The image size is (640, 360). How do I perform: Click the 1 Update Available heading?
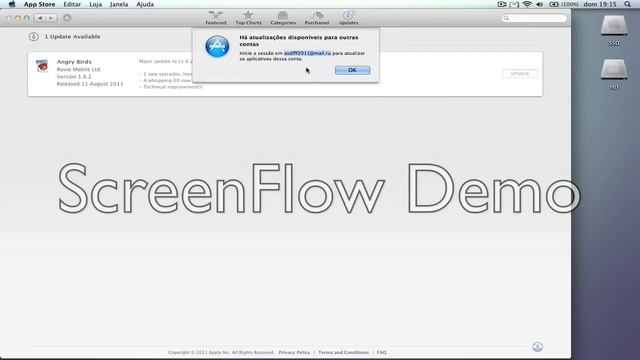(72, 37)
